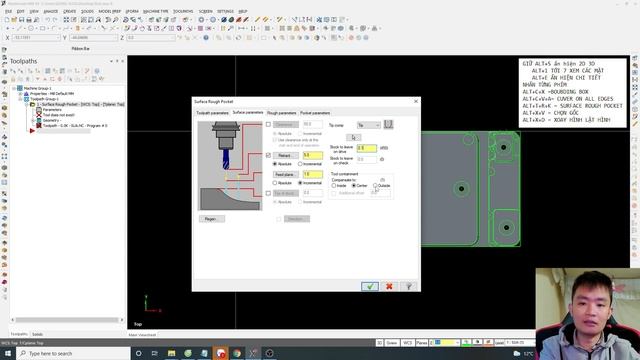Click the green checkmark OK button
Image resolution: width=640 pixels, height=360 pixels.
pos(370,286)
